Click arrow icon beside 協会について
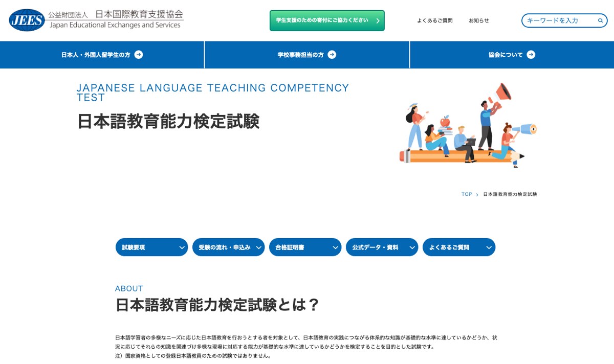The width and height of the screenshot is (614, 364). point(531,55)
